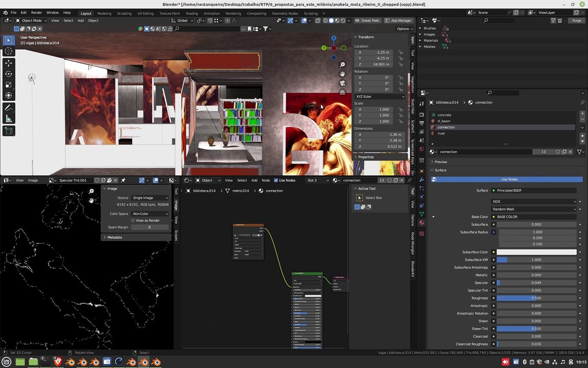
Task: Adjust the Roughness slider
Action: coord(536,298)
